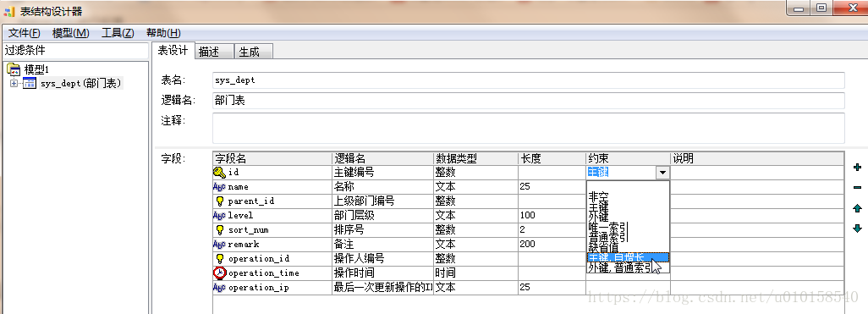
Task: Click the add field plus icon
Action: [858, 168]
